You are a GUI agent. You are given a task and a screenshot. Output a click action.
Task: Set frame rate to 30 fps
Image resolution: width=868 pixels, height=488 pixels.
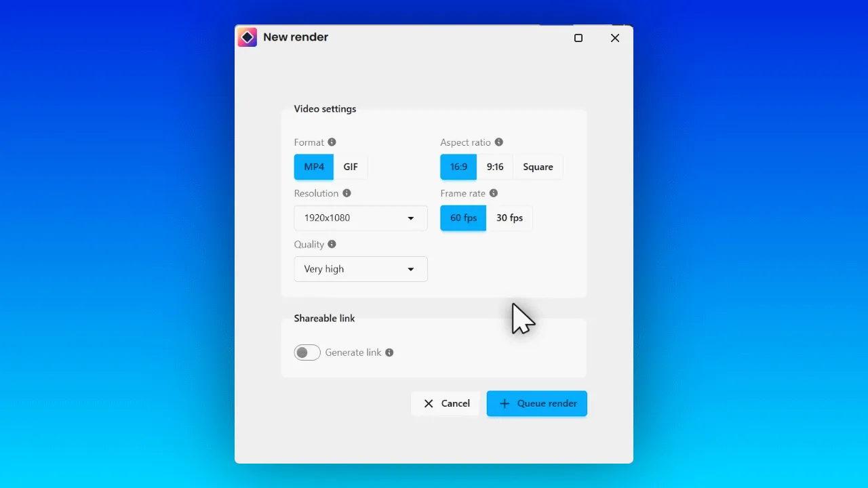[x=509, y=218]
